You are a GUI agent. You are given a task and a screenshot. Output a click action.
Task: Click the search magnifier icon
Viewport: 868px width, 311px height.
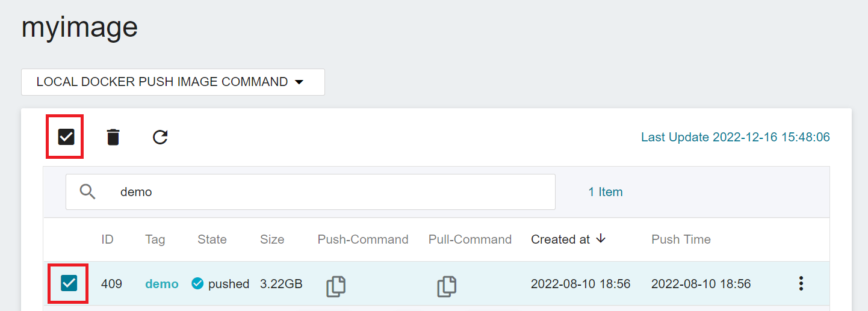tap(88, 192)
